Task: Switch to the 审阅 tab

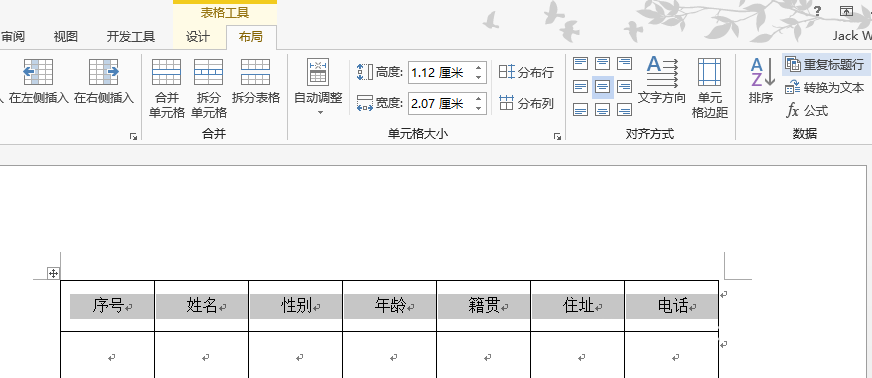Action: 12,37
